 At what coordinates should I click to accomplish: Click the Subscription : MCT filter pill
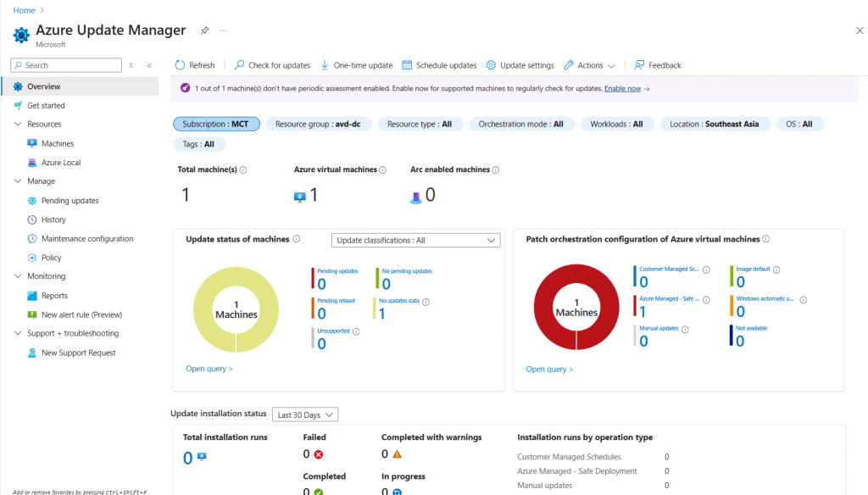[x=216, y=124]
